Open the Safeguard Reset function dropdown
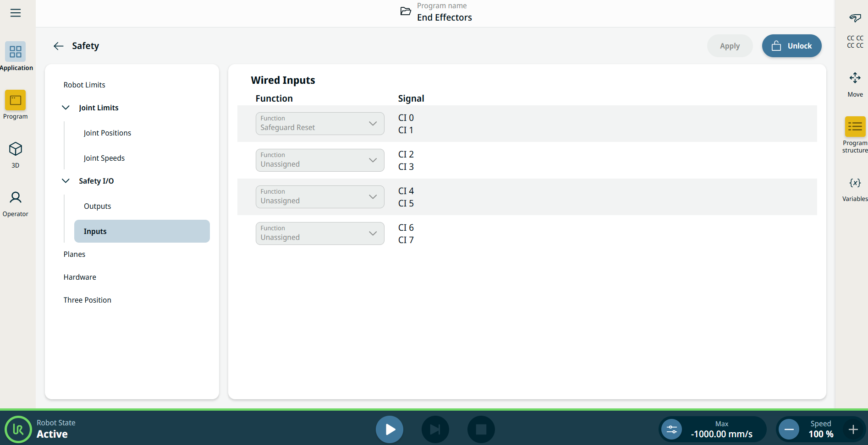 (320, 124)
